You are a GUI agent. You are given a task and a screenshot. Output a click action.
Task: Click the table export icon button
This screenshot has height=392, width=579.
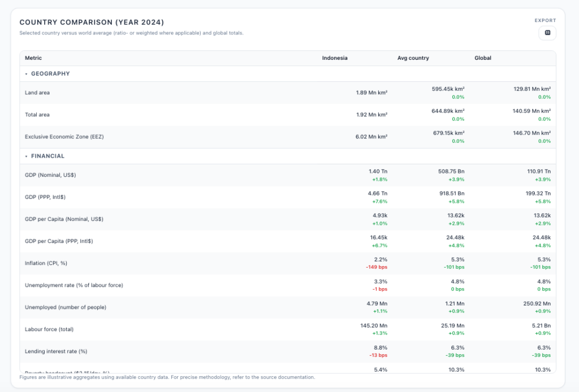click(x=547, y=33)
